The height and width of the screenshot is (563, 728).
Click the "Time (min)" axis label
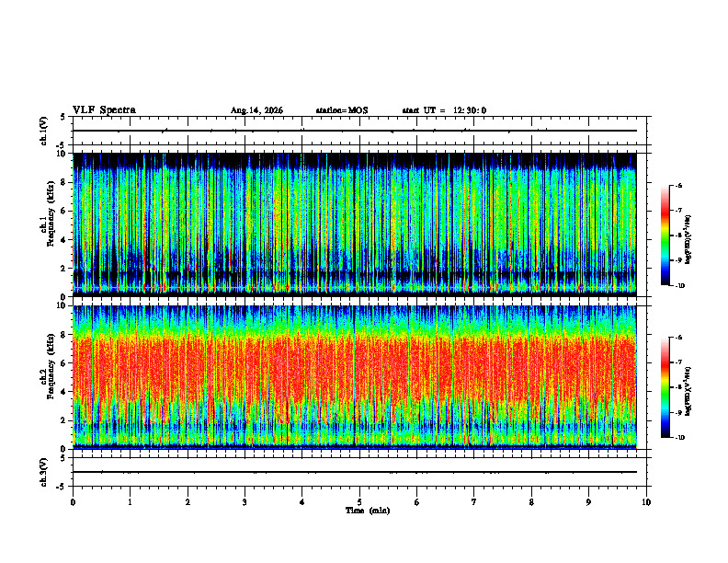pyautogui.click(x=368, y=511)
